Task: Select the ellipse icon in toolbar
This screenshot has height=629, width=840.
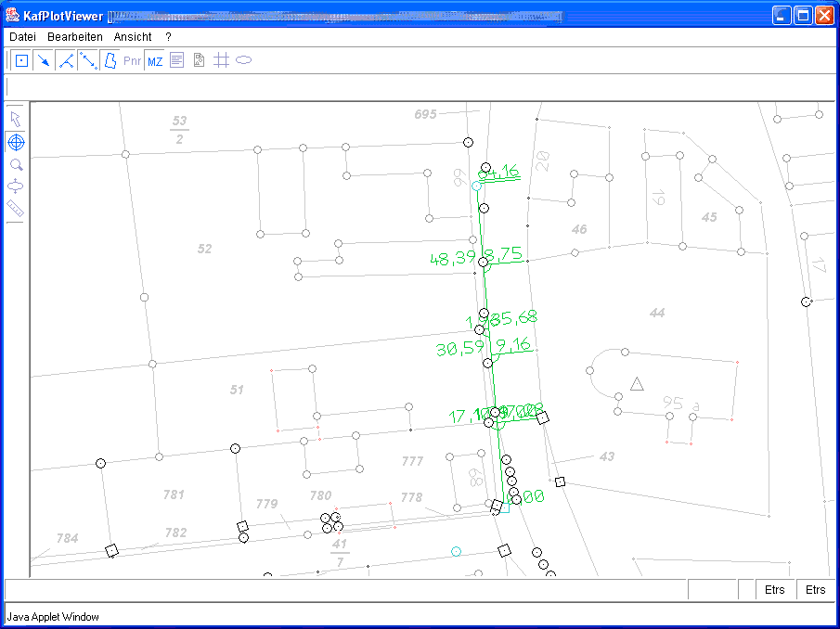Action: pos(243,61)
